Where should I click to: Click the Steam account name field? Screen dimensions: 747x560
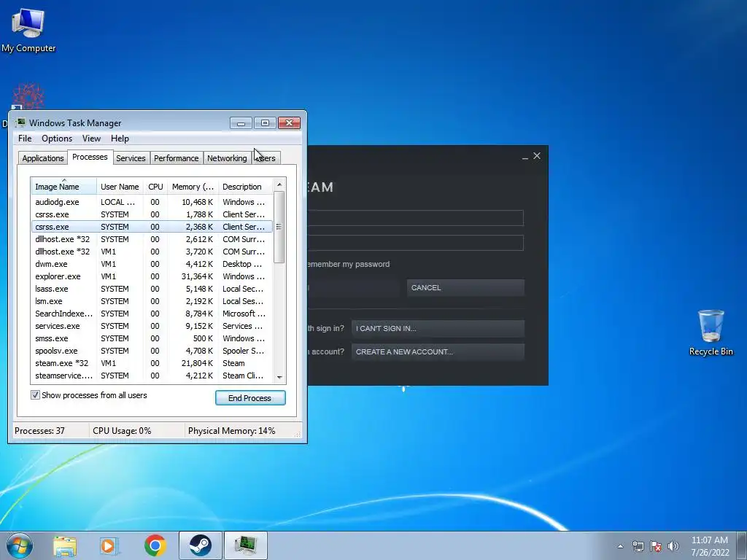click(415, 218)
